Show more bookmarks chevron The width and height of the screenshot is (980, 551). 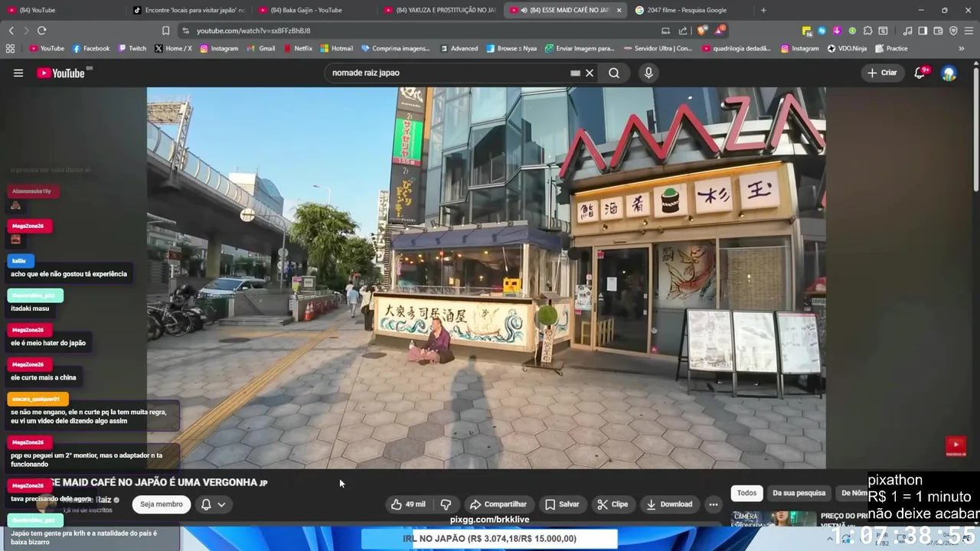[962, 48]
